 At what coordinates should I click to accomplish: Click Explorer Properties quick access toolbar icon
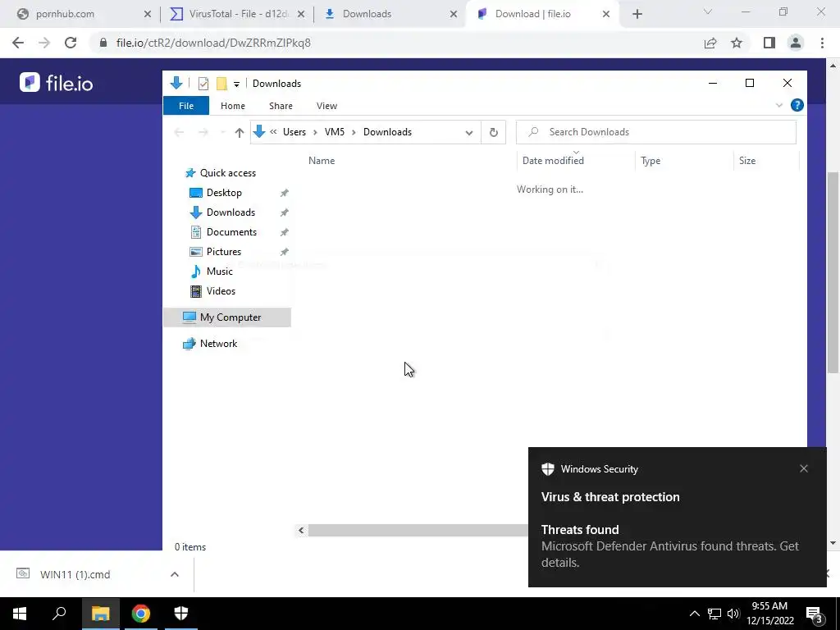click(x=203, y=84)
